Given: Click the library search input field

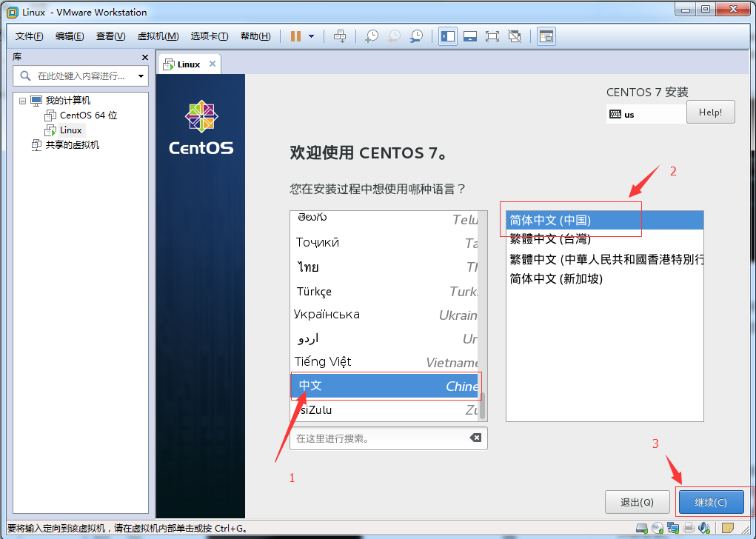Looking at the screenshot, I should [x=81, y=76].
